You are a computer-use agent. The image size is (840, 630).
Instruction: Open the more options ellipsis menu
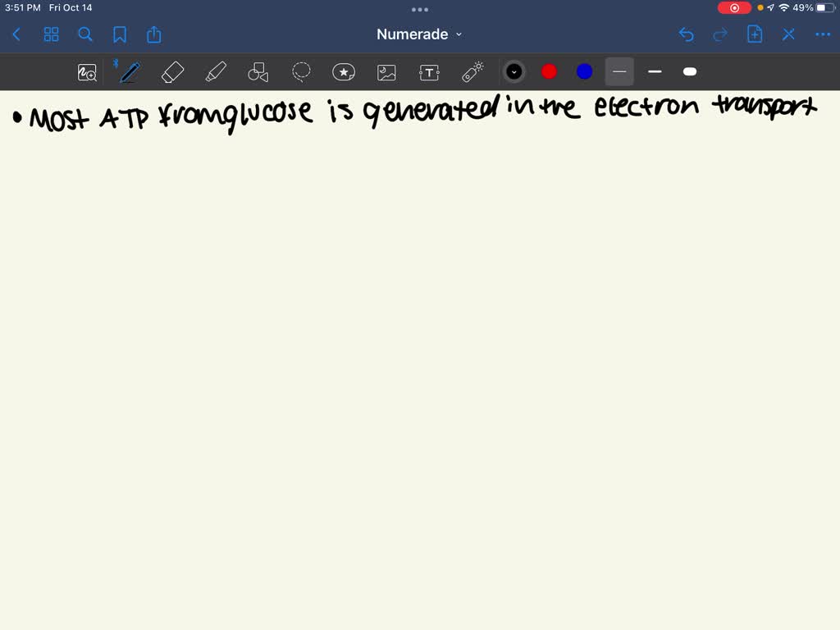click(822, 34)
